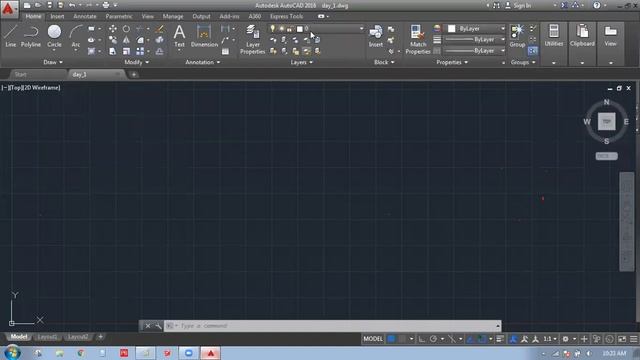Expand the Modify panel
Screen dimensions: 640x360
(137, 62)
